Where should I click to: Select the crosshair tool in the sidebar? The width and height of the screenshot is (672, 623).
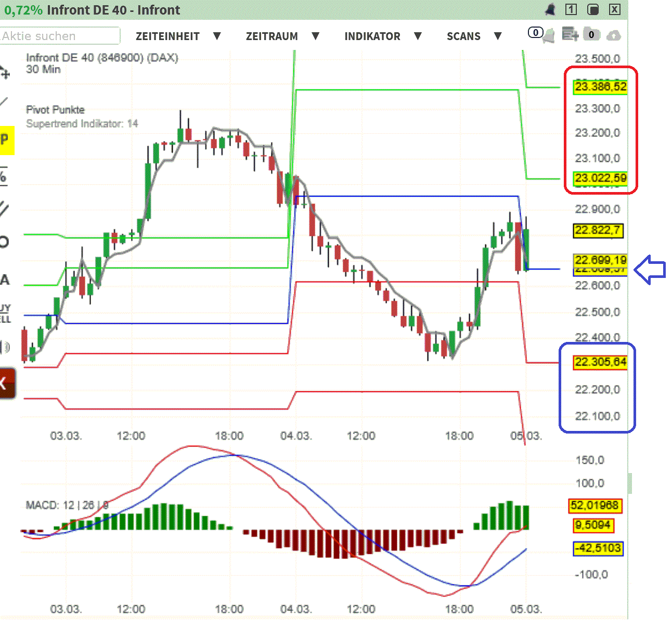[x=5, y=73]
